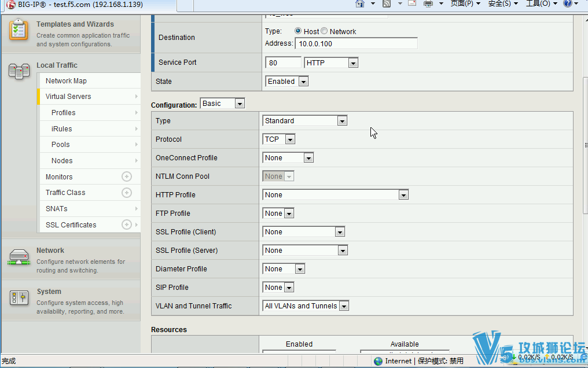Open Pools menu item
This screenshot has width=588, height=368.
point(60,144)
